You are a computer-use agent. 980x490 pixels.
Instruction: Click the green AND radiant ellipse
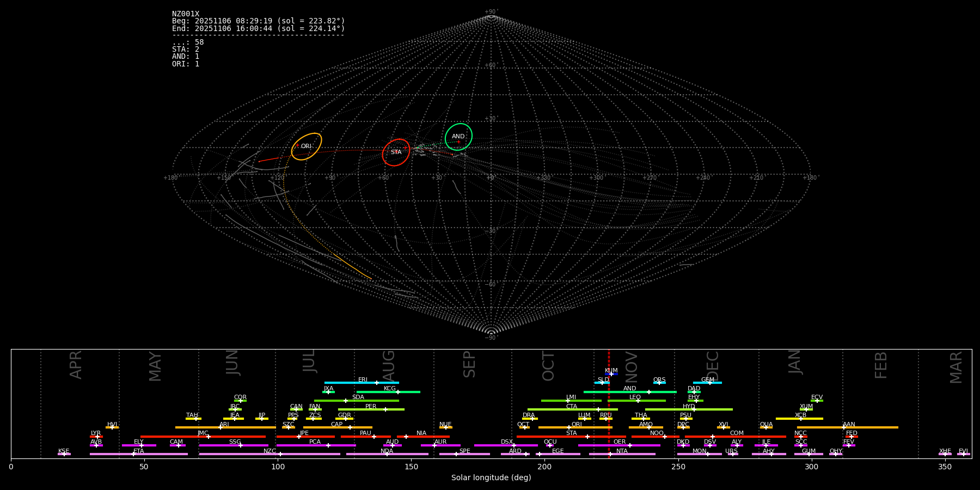pos(458,137)
